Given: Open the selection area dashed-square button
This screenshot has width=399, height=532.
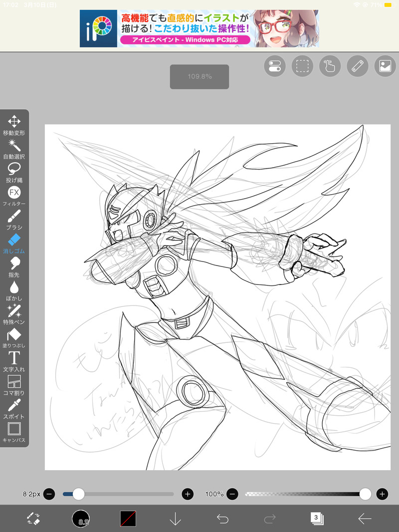Looking at the screenshot, I should [302, 66].
